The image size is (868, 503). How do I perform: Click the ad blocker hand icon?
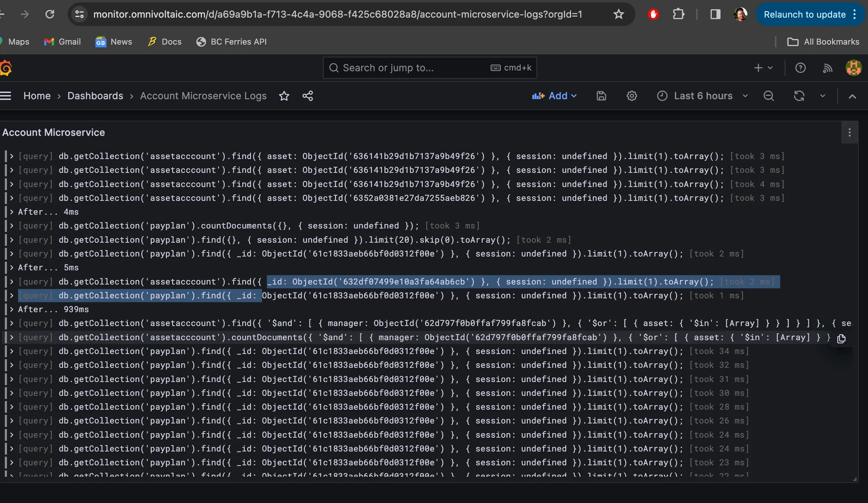[653, 14]
